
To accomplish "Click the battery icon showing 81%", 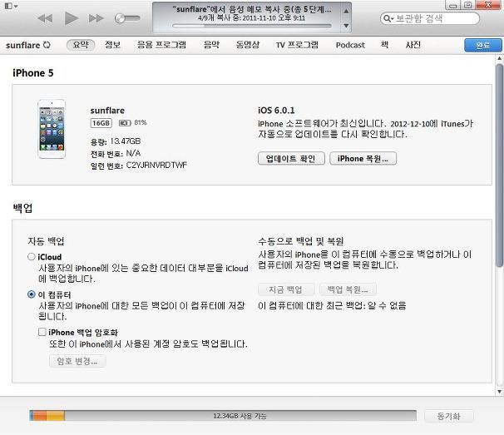I will click(x=125, y=123).
